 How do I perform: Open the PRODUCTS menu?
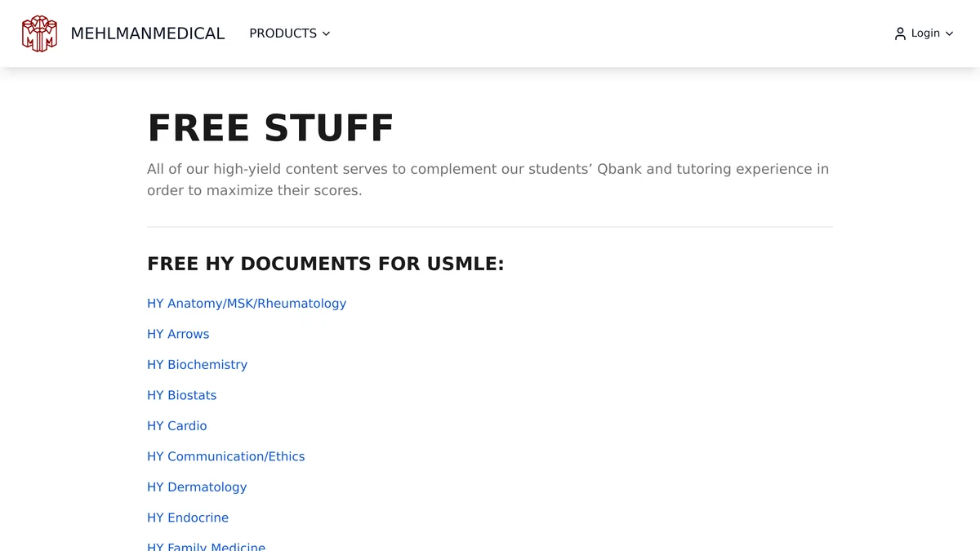pos(290,33)
